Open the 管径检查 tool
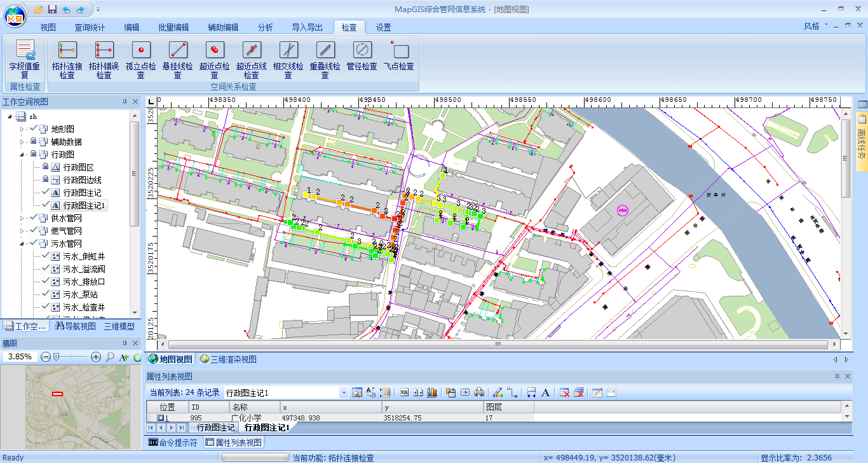This screenshot has width=868, height=463. point(362,55)
